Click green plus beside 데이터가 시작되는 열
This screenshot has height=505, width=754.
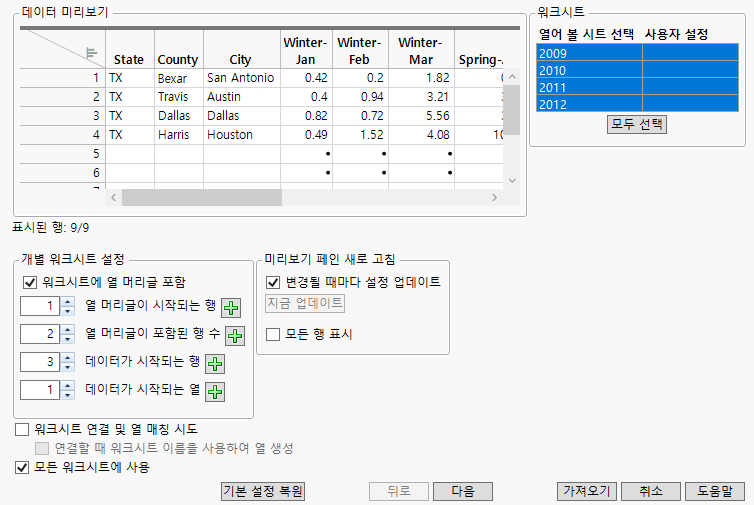214,391
